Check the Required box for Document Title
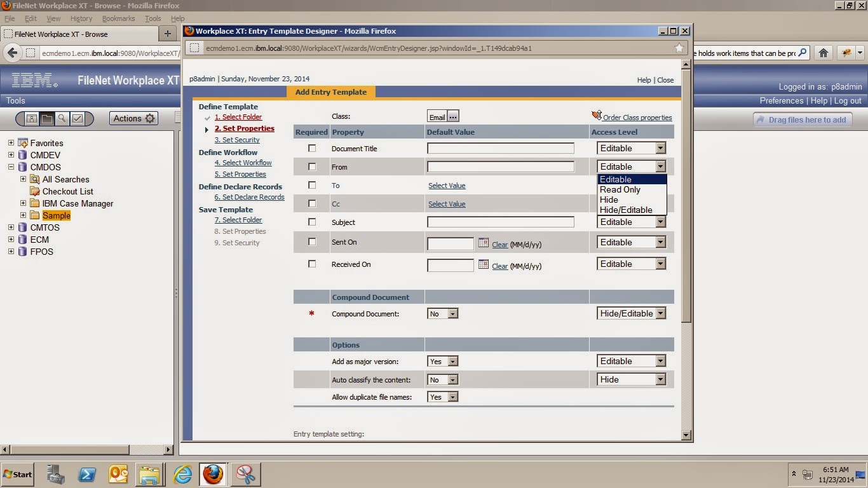Viewport: 868px width, 488px height. coord(311,147)
